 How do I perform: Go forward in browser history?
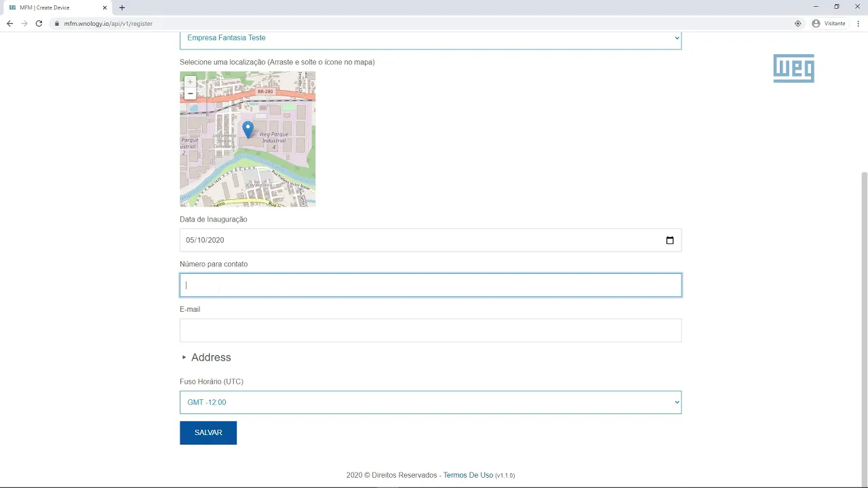(x=24, y=23)
